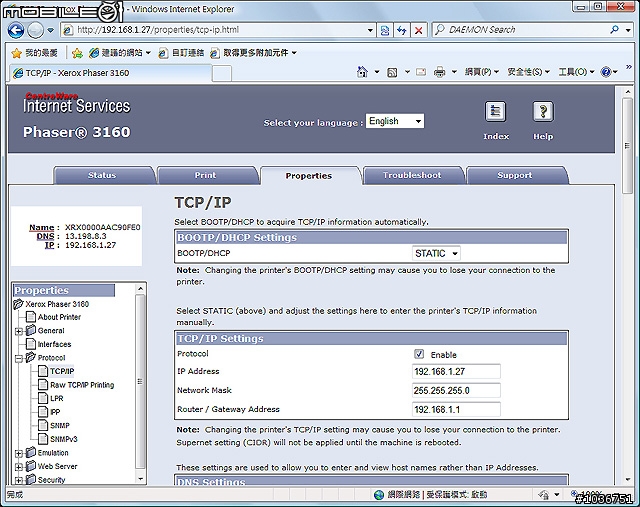Click the browser address bar URL

158,30
